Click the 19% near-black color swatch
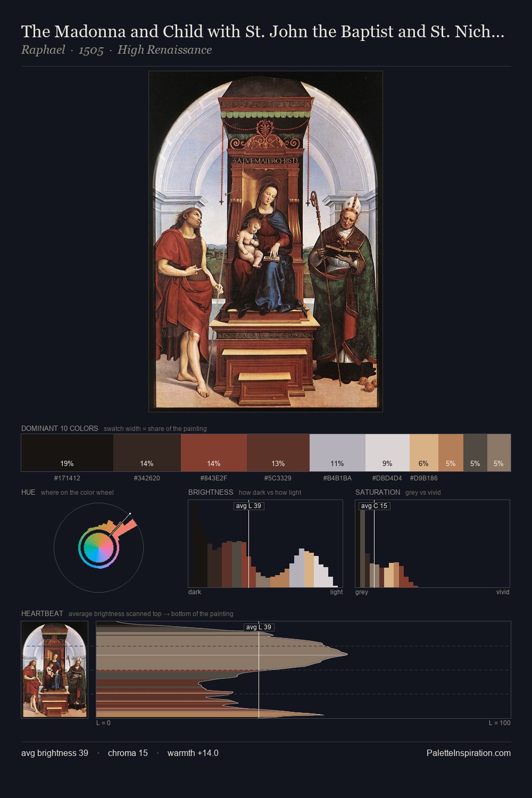This screenshot has height=798, width=532. pos(67,453)
